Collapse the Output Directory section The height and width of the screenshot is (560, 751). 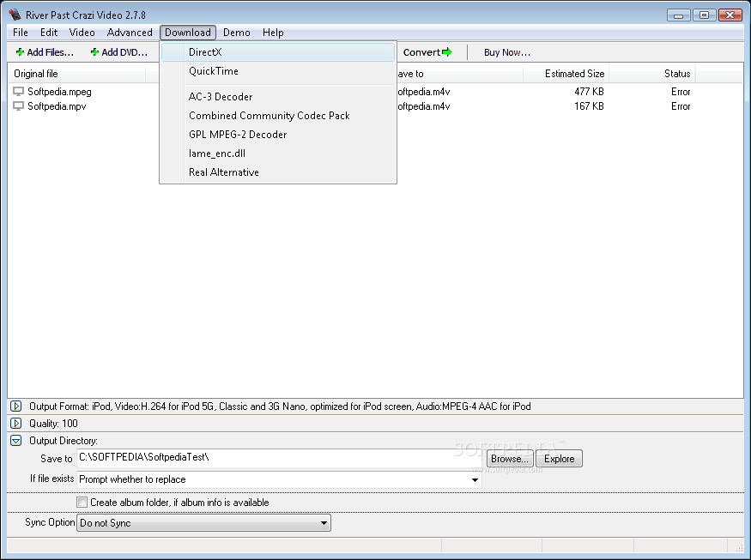(15, 441)
